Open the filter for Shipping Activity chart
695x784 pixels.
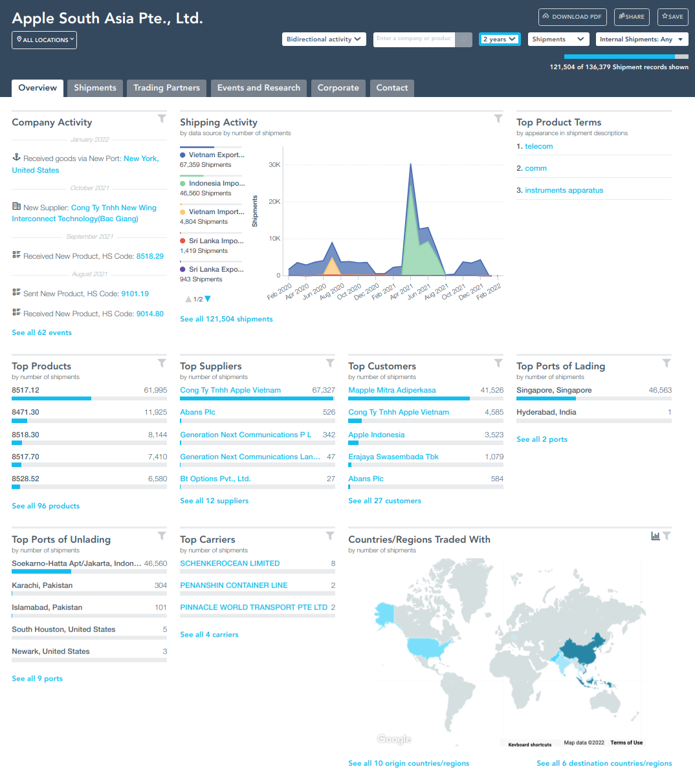tap(498, 119)
